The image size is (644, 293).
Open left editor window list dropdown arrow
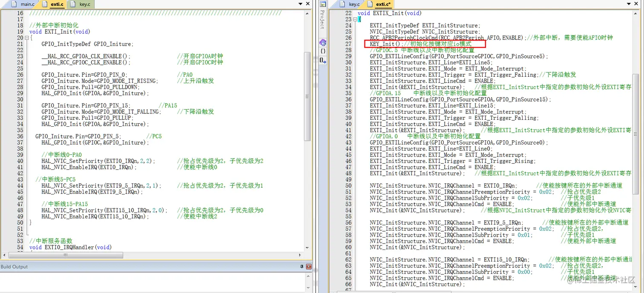[x=301, y=4]
